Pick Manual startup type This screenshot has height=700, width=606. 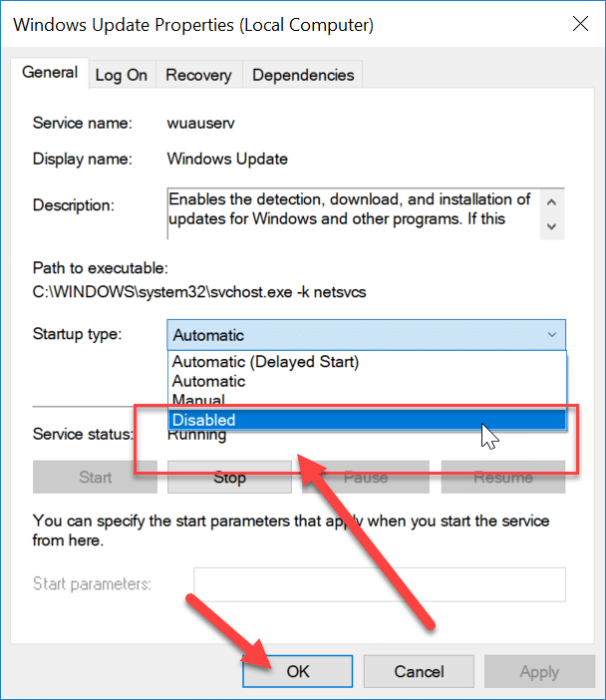pos(198,400)
